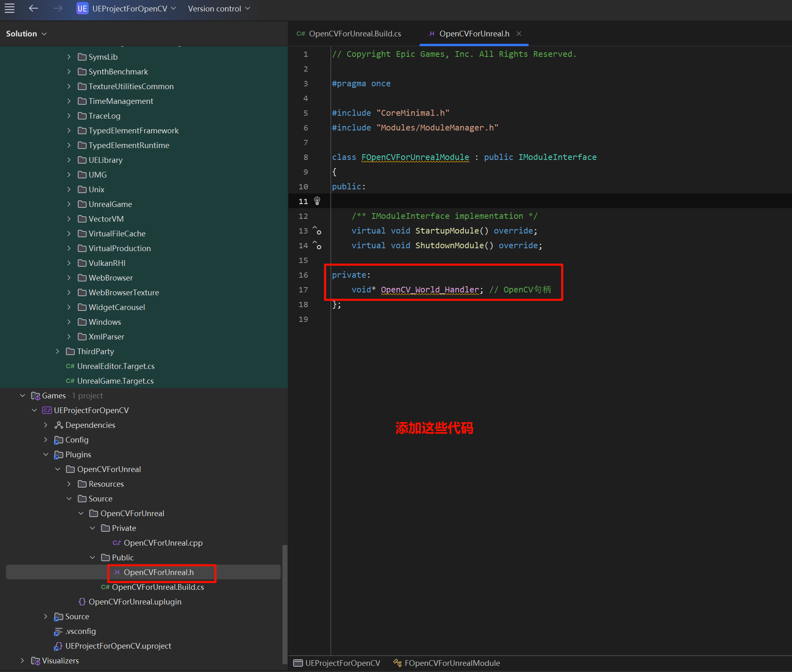Close the OpenCVForUnreal.h editor tab
The height and width of the screenshot is (672, 792).
pyautogui.click(x=519, y=34)
